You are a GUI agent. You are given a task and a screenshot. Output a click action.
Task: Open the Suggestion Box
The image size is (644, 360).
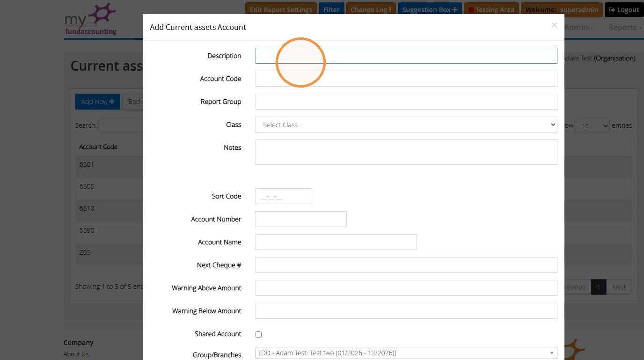coord(430,10)
